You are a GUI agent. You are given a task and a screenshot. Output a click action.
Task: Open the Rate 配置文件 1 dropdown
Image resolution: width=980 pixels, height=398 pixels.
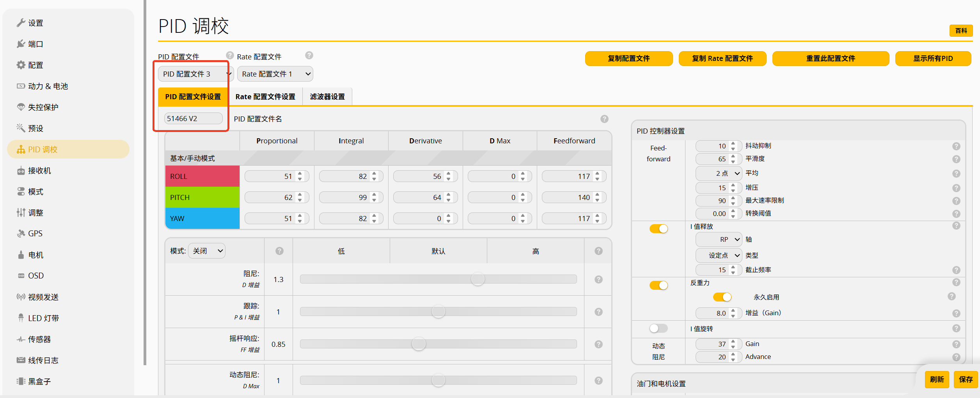tap(275, 74)
